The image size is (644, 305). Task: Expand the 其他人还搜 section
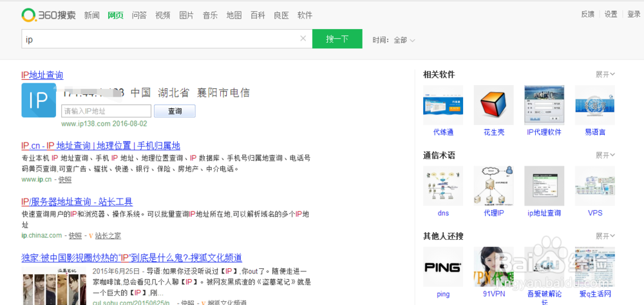click(605, 237)
